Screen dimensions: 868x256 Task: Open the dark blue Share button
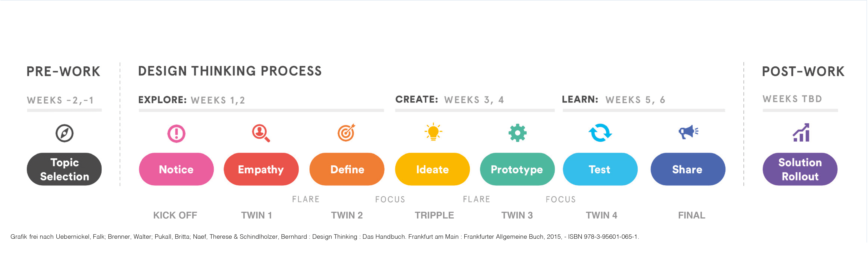coord(688,169)
